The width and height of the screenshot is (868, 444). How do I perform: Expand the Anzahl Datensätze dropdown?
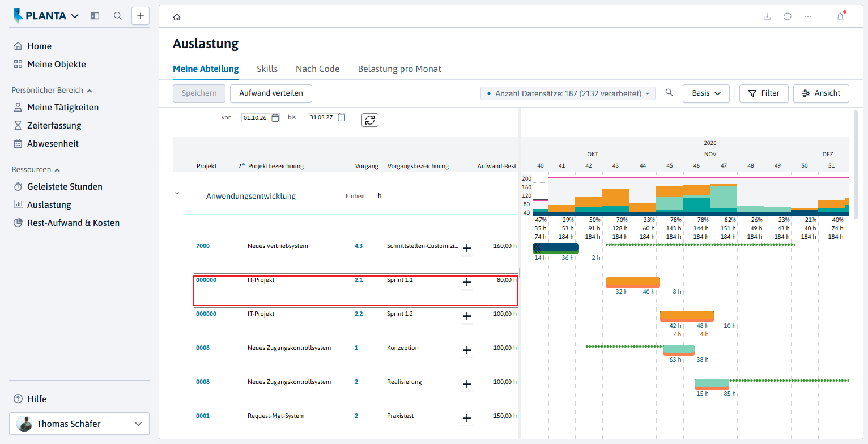pos(568,93)
